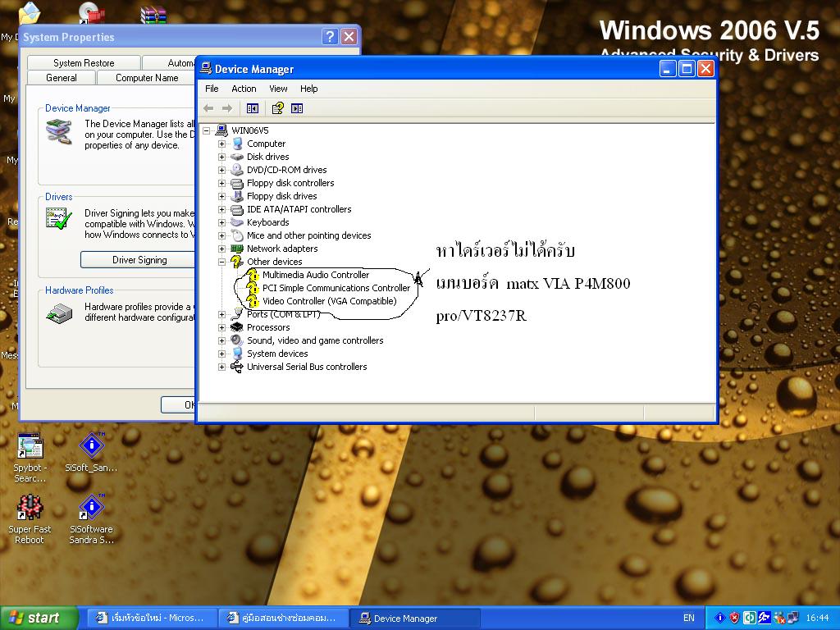Expand the Computer node

tap(221, 144)
